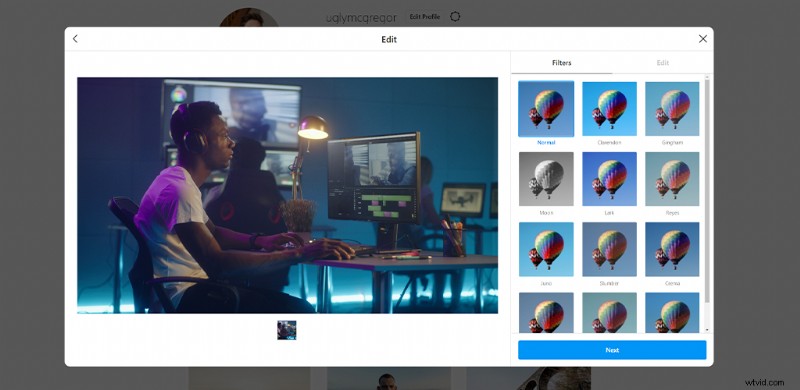Click the Clarendon label text
This screenshot has height=390, width=800.
click(609, 142)
